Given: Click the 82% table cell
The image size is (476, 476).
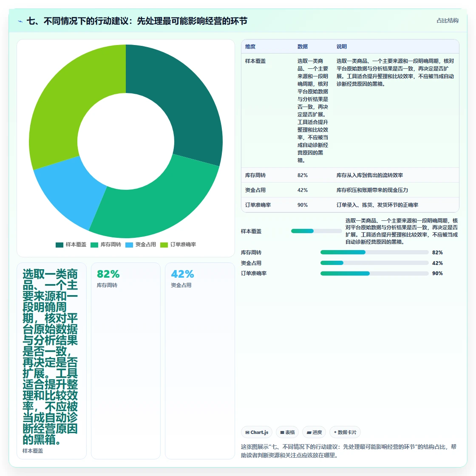Looking at the screenshot, I should coord(303,175).
